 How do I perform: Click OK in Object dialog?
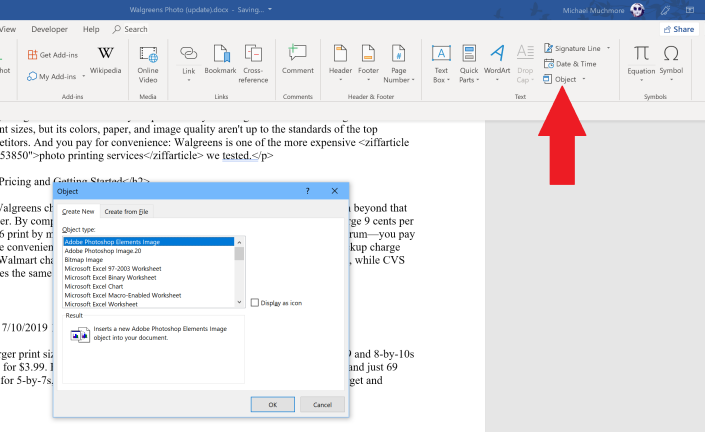(272, 405)
